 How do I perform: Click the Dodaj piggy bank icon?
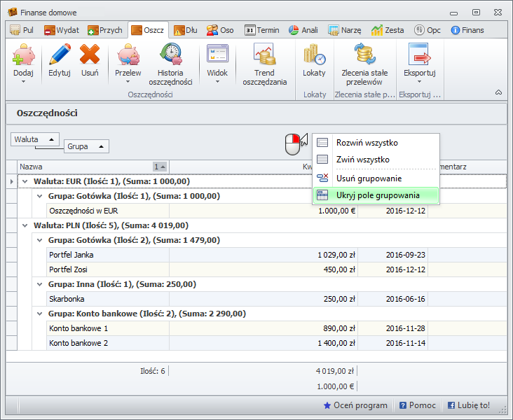click(x=24, y=55)
